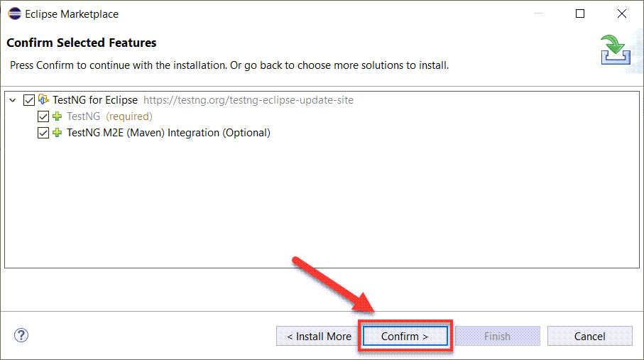Open the help question mark icon

point(21,335)
